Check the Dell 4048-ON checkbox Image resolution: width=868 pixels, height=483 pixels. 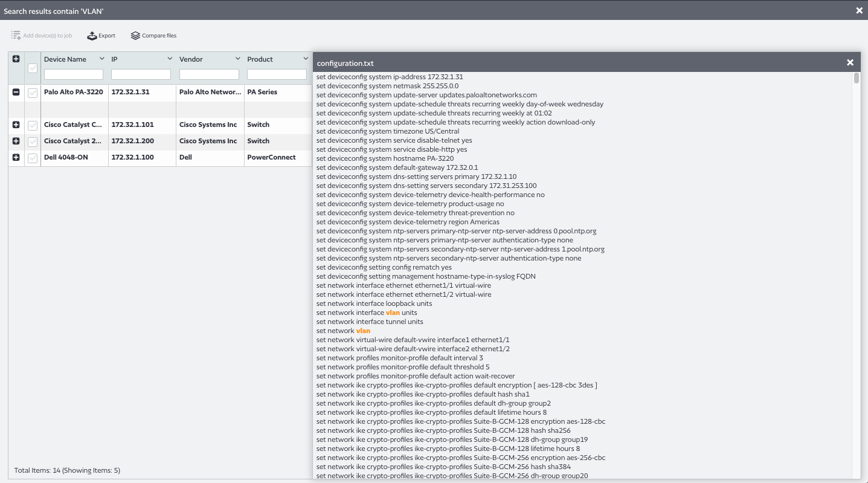click(32, 157)
